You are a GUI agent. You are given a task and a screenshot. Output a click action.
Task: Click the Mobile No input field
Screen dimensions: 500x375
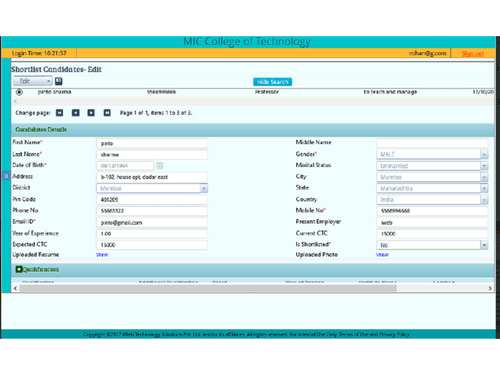[432, 211]
